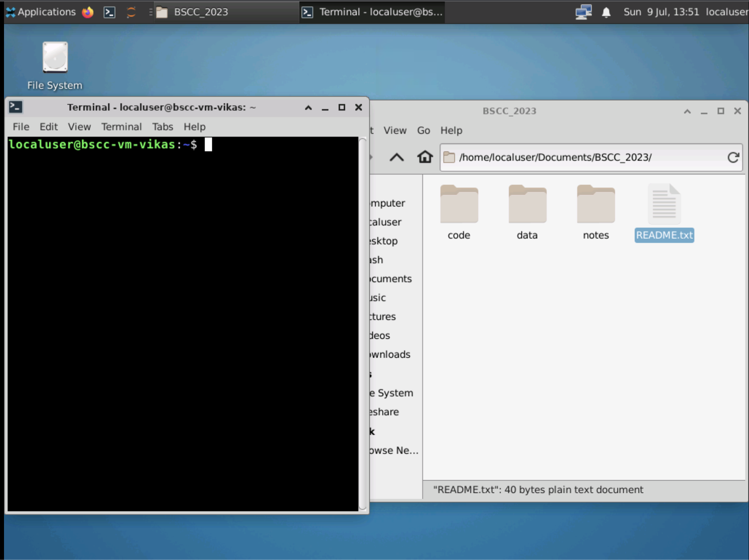Open Browse Network in sidebar
749x560 pixels.
click(x=394, y=450)
